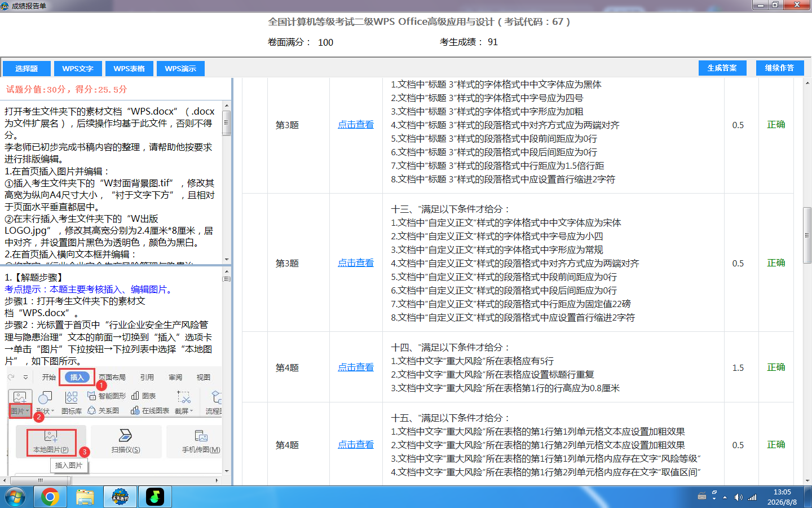Click the solution steps panel's scroll-down arrow
This screenshot has width=812, height=508.
pyautogui.click(x=227, y=471)
